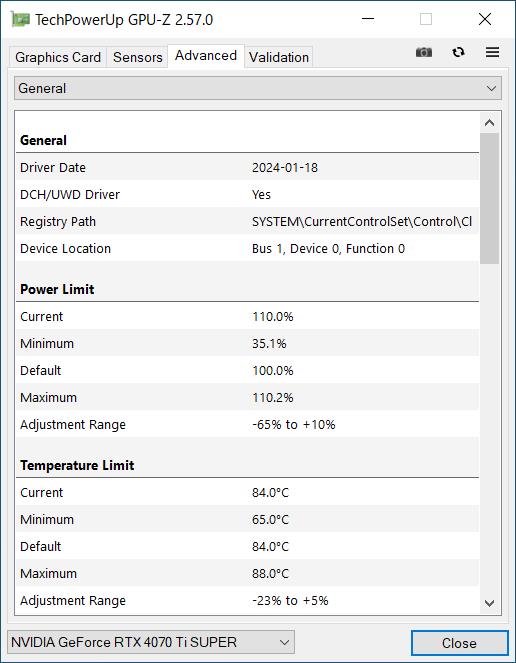This screenshot has height=663, width=516.
Task: Click the DCH/UWD Driver value Yes
Action: point(261,195)
